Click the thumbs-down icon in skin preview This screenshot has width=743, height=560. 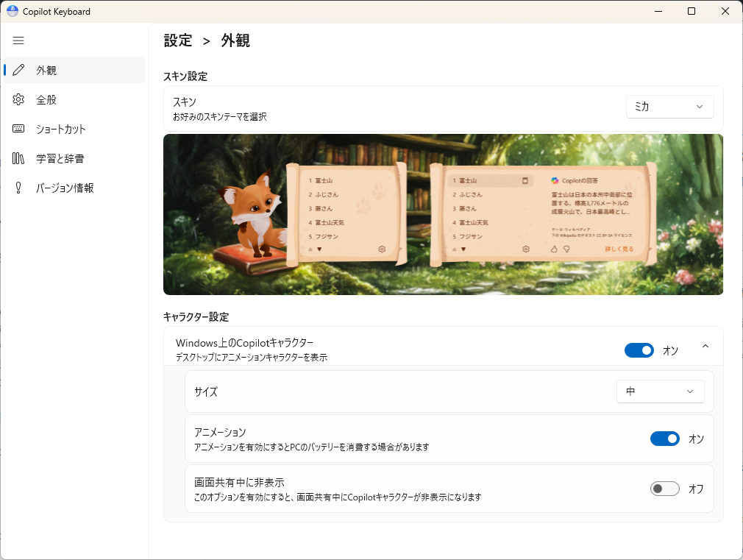pos(567,249)
